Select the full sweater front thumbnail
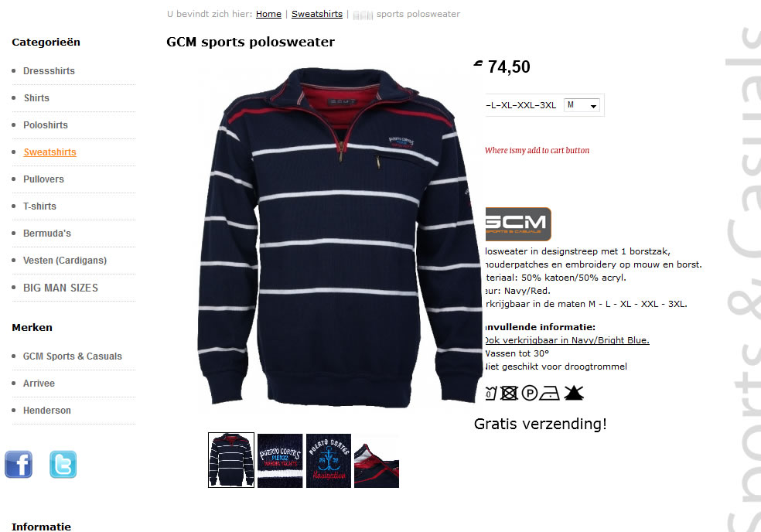 (x=231, y=460)
